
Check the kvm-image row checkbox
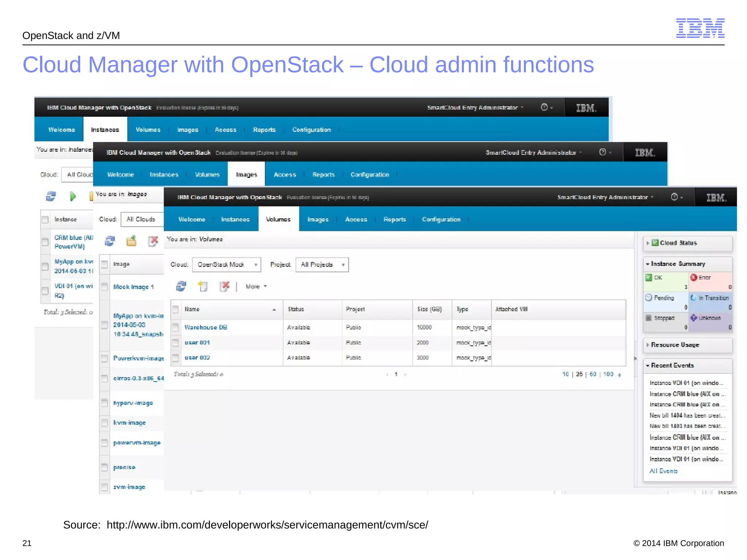(105, 423)
